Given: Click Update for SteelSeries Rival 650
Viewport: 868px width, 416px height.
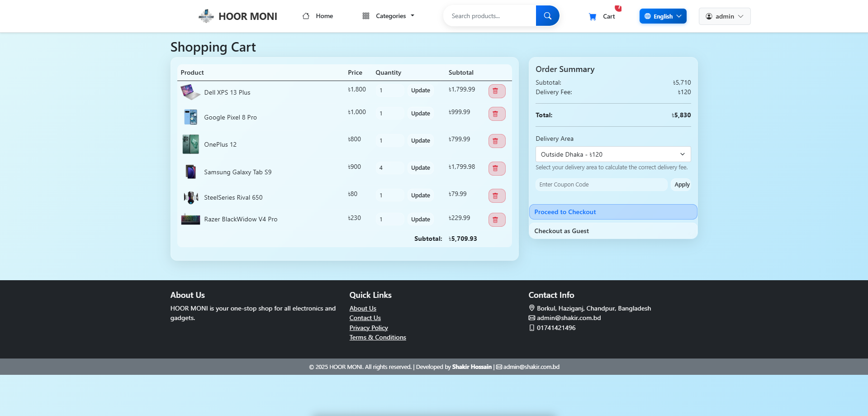Looking at the screenshot, I should point(420,195).
